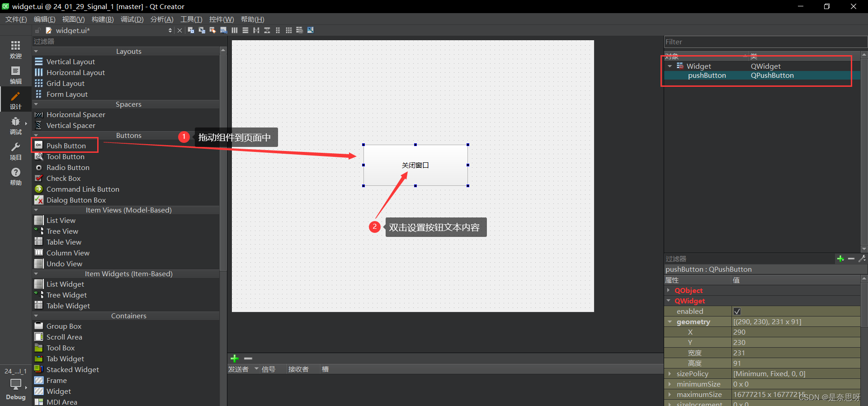Click the Edit Widgets toolbar icon
Viewport: 868px width, 406px height.
pyautogui.click(x=191, y=30)
